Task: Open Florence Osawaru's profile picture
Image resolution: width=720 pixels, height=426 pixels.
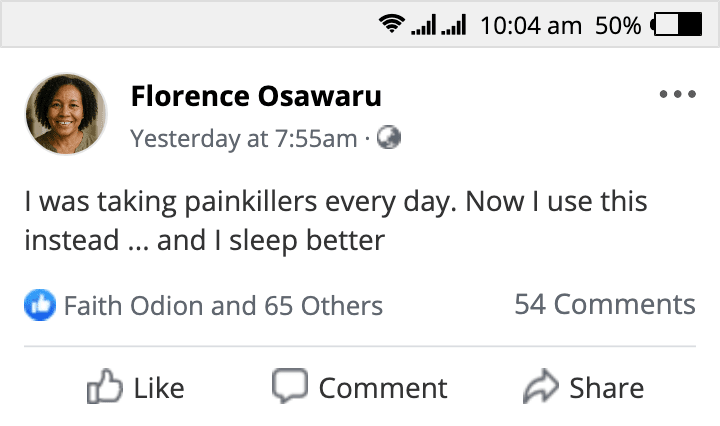Action: [66, 114]
